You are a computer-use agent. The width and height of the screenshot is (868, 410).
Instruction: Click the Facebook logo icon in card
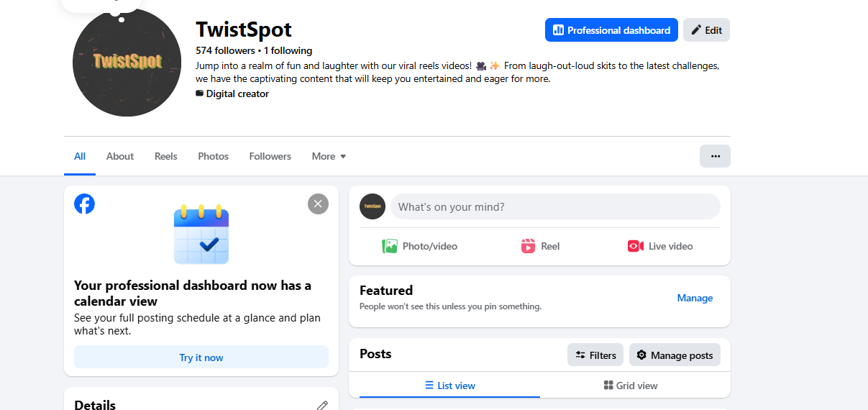pos(85,204)
